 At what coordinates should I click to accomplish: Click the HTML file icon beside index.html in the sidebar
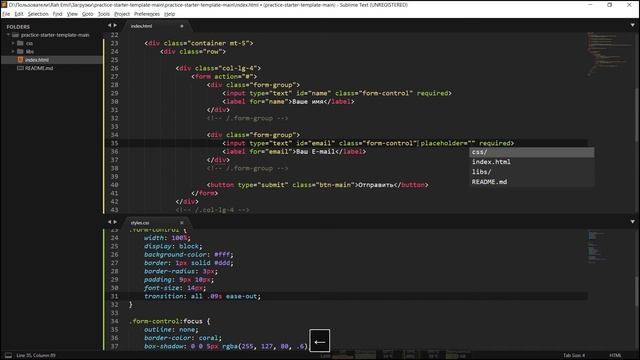20,60
